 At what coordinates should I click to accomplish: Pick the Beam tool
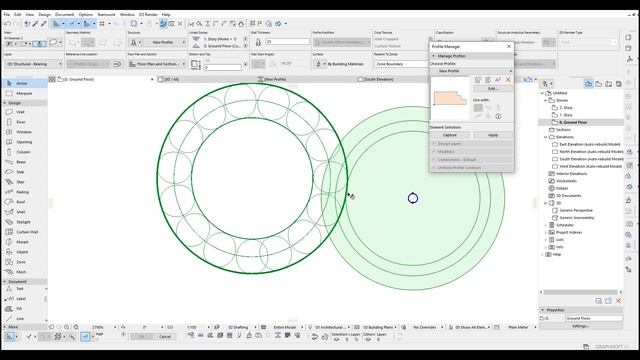tap(24, 162)
